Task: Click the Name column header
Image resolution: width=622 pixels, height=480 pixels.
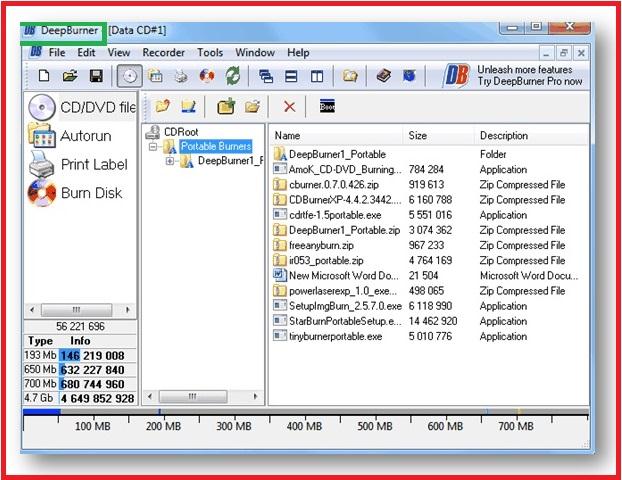Action: pyautogui.click(x=287, y=135)
